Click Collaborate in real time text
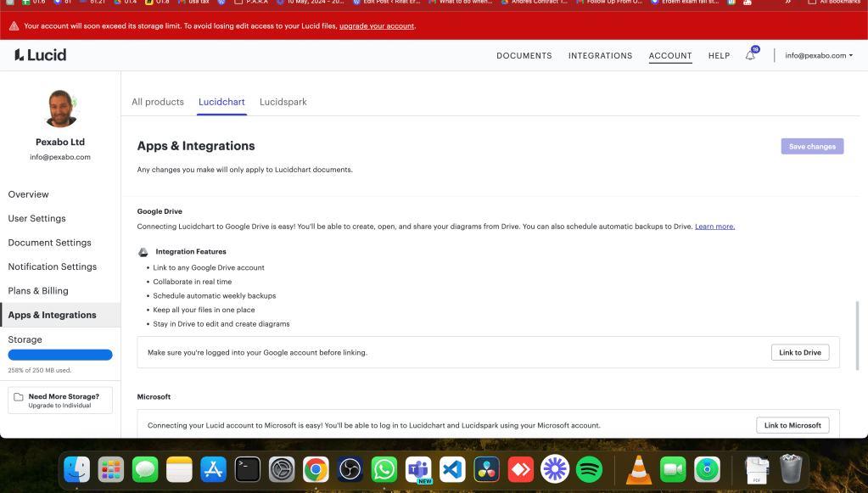 click(x=192, y=282)
